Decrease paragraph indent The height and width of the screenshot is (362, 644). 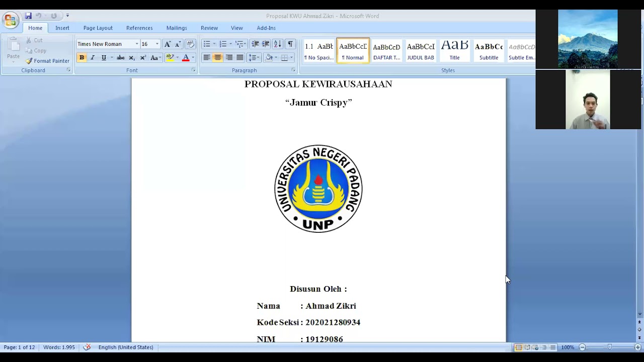point(255,44)
